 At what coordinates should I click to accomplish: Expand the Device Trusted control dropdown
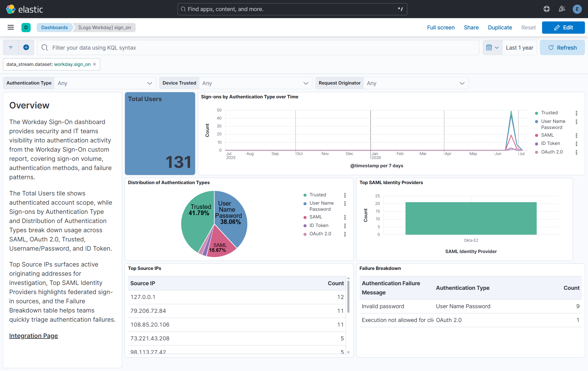(255, 83)
